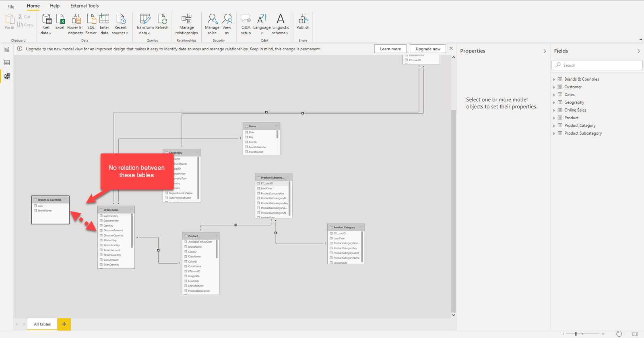
Task: Open the File menu
Action: (x=11, y=6)
